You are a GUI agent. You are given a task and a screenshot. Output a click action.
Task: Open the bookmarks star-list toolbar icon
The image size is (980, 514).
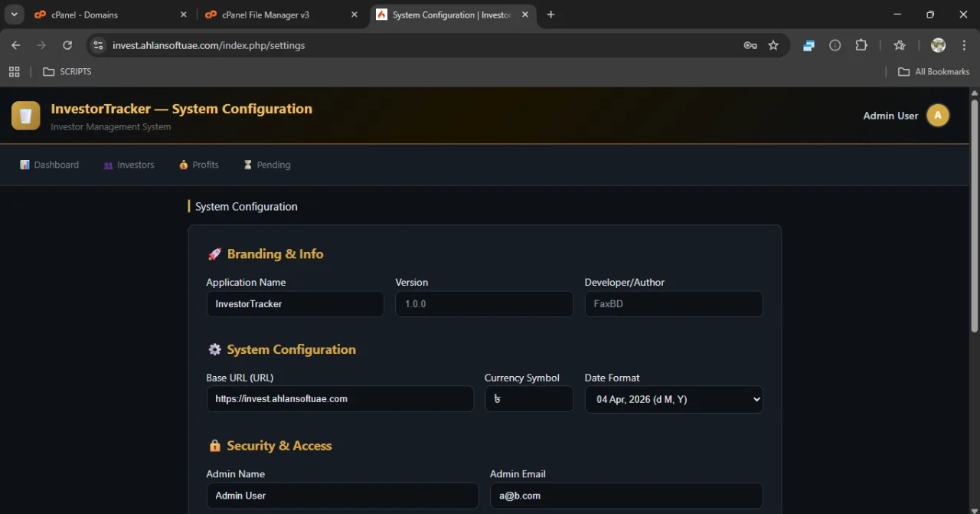pyautogui.click(x=900, y=45)
